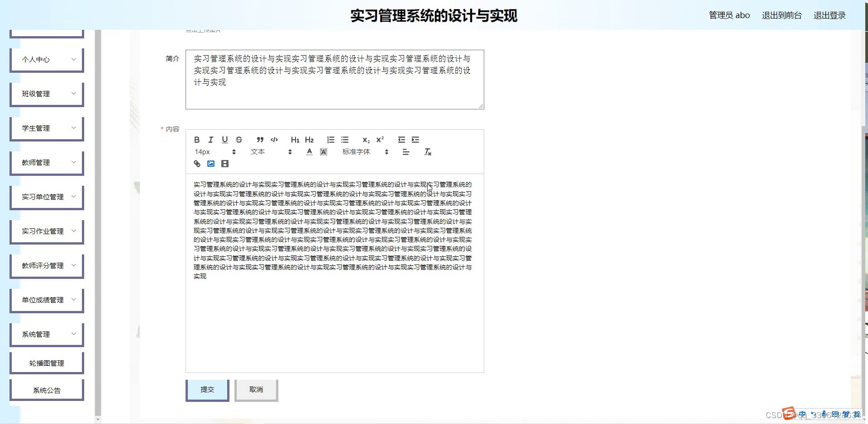This screenshot has height=424, width=868.
Task: Click the sidebar vertical scrollbar
Action: pyautogui.click(x=98, y=223)
